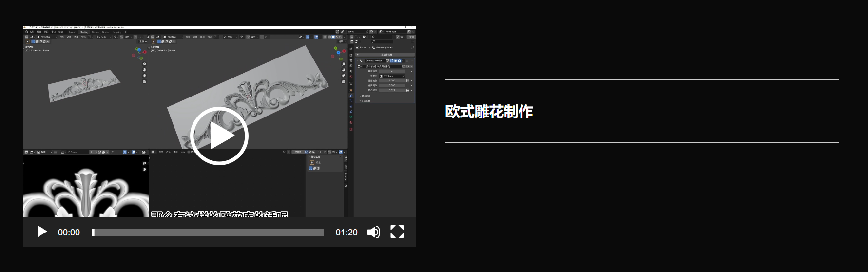This screenshot has width=868, height=272.
Task: Click the zoom magnifier icon in left viewport
Action: (144, 64)
